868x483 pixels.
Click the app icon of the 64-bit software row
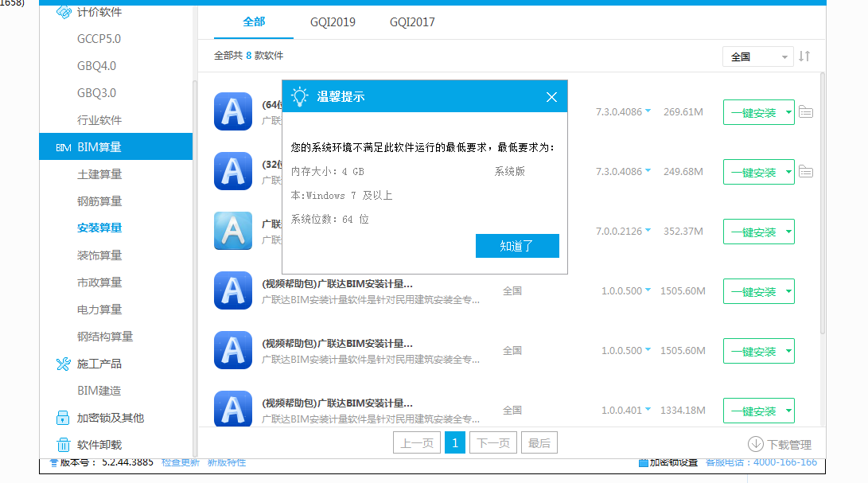click(x=233, y=111)
